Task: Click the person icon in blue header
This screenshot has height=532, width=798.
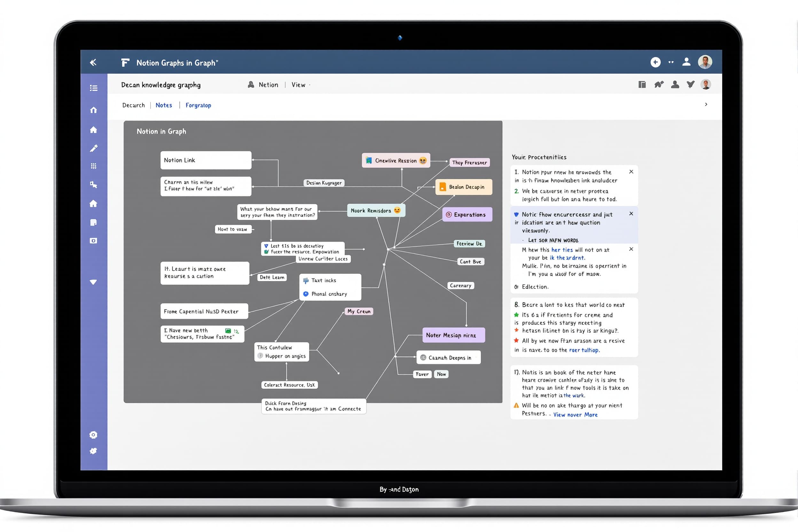Action: tap(686, 62)
